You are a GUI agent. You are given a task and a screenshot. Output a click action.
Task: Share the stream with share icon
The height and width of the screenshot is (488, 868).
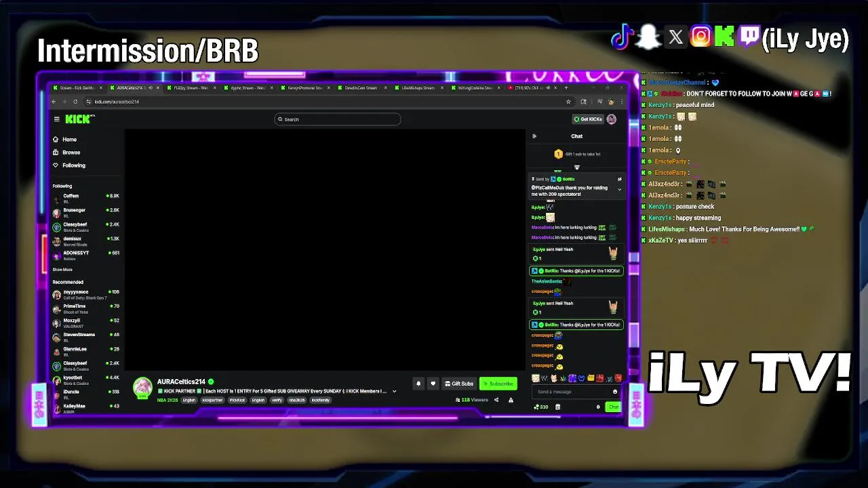pyautogui.click(x=496, y=400)
